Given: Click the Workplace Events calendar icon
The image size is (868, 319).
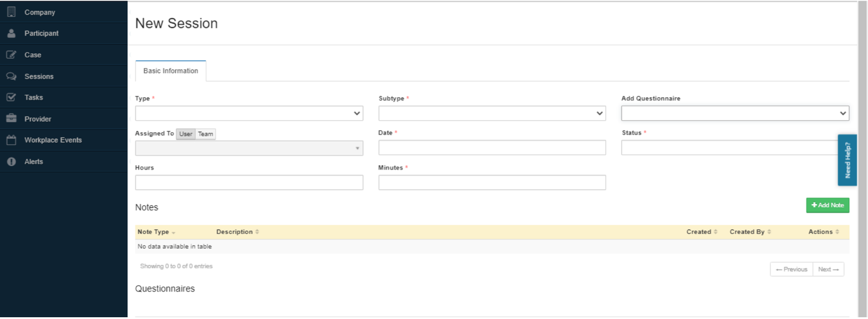Looking at the screenshot, I should [x=11, y=140].
